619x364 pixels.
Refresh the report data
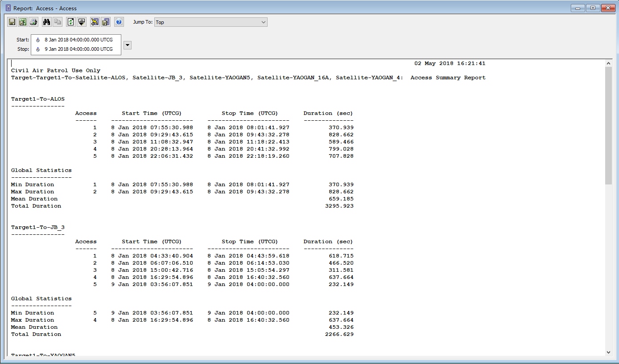70,22
